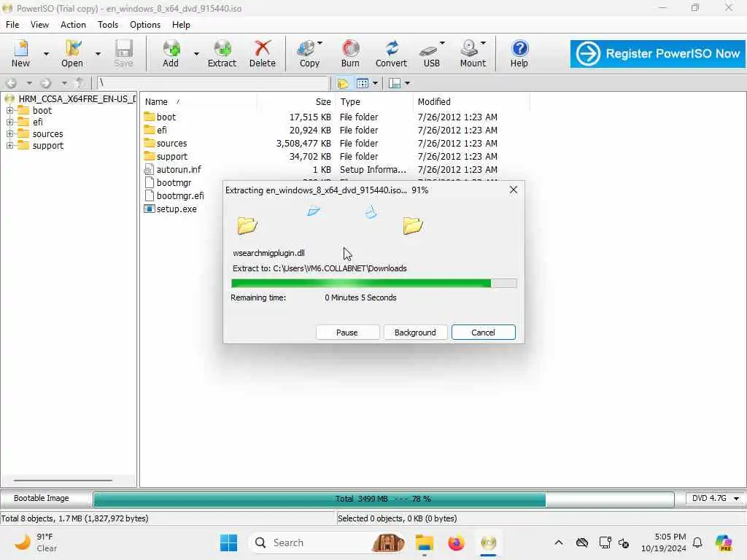Pause the extraction
Viewport: 747px width, 560px height.
click(347, 332)
